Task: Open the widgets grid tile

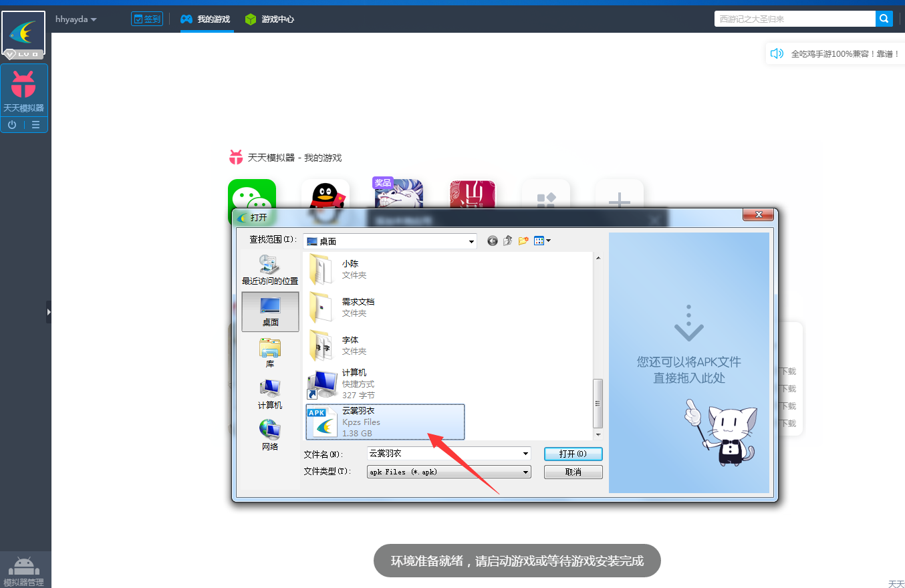Action: 546,194
